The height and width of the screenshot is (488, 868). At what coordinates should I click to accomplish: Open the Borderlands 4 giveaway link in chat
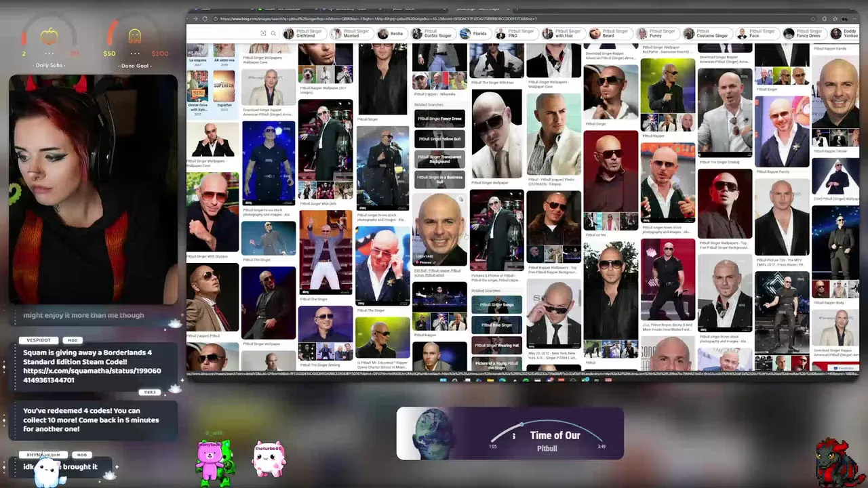92,375
